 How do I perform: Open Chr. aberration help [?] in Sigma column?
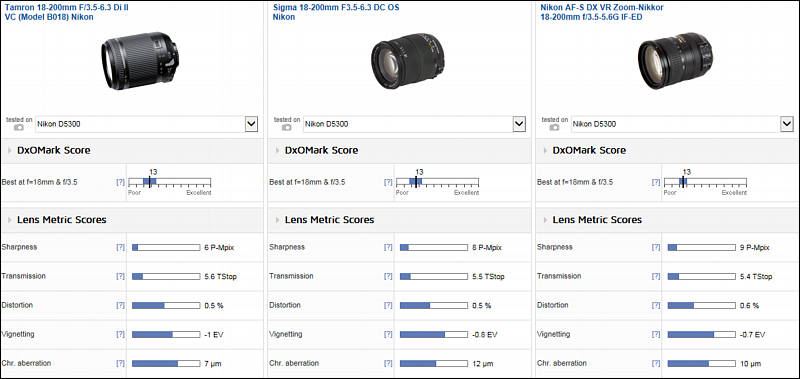click(388, 363)
